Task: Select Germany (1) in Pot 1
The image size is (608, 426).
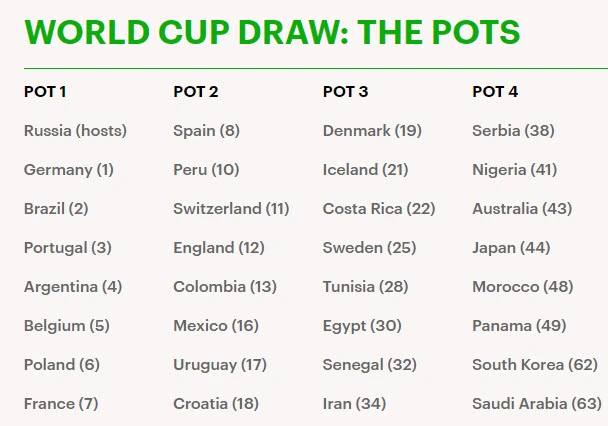Action: (69, 170)
